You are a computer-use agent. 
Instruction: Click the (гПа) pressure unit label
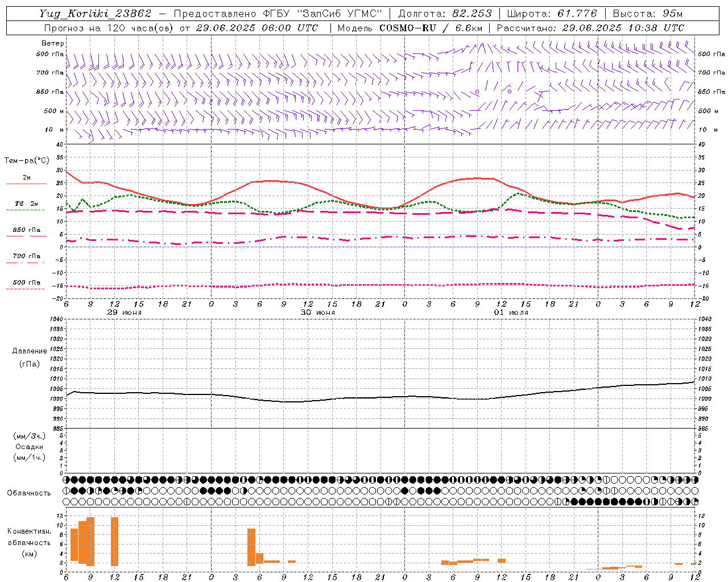tap(30, 364)
